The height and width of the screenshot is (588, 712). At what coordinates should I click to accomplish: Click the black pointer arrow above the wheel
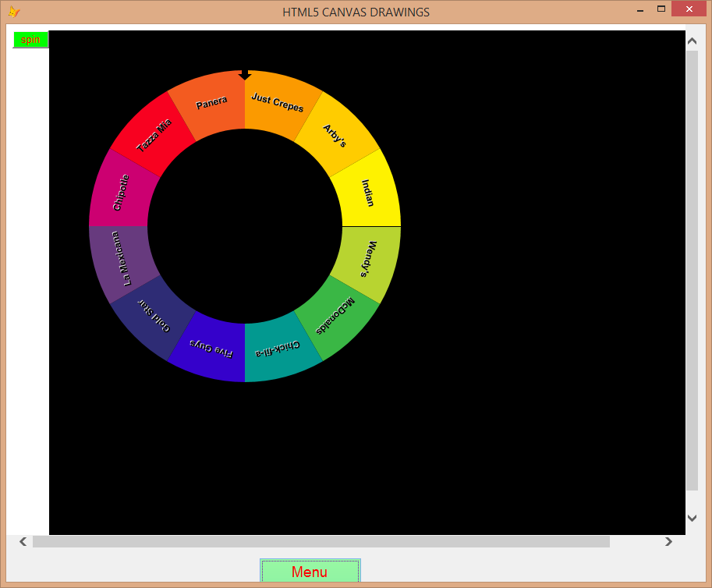[x=245, y=75]
